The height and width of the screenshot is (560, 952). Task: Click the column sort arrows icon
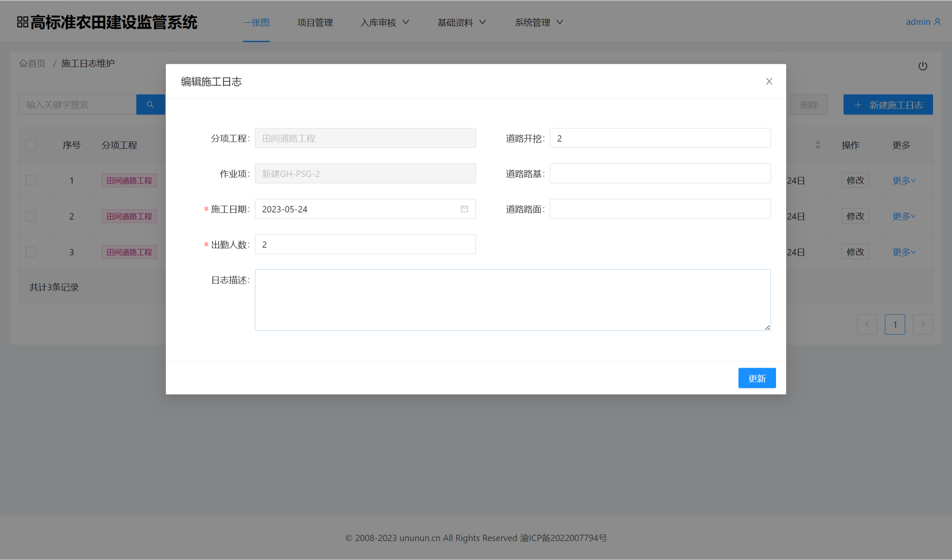[x=817, y=145]
